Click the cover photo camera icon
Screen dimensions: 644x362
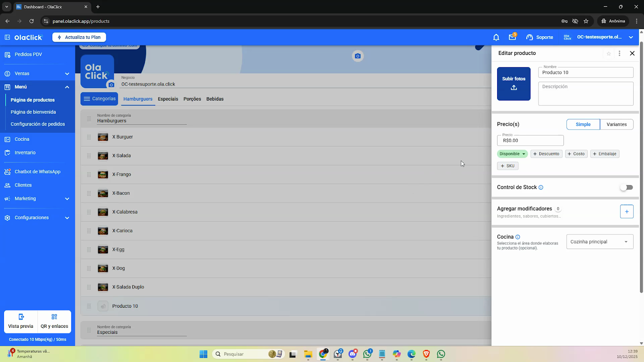click(x=357, y=56)
